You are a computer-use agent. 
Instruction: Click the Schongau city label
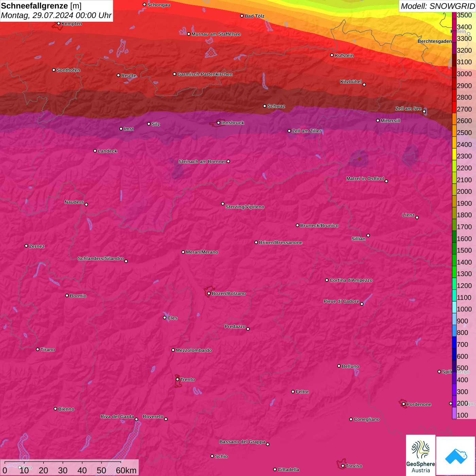pyautogui.click(x=158, y=5)
